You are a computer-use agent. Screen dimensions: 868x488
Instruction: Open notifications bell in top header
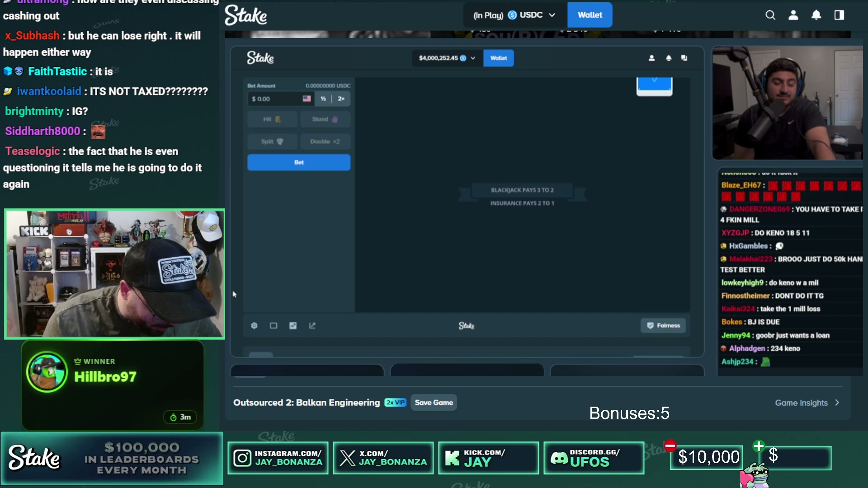tap(816, 15)
